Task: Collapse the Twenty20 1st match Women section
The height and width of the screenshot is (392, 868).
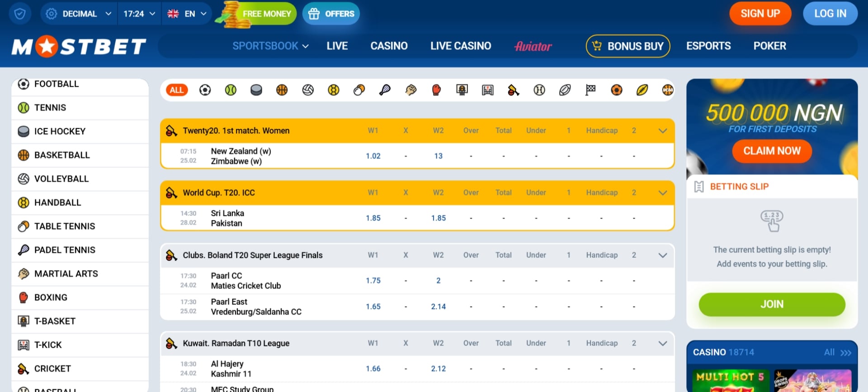Action: click(663, 131)
